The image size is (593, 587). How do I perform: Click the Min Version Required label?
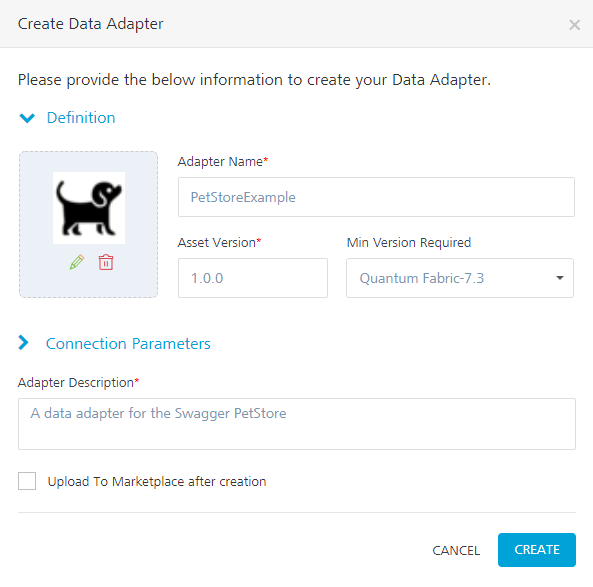pyautogui.click(x=409, y=242)
